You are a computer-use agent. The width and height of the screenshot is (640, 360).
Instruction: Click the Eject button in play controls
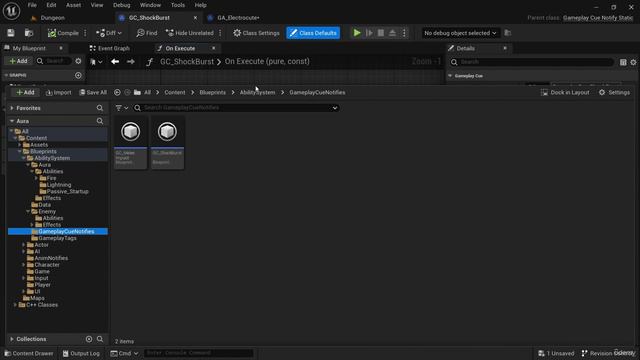[392, 33]
